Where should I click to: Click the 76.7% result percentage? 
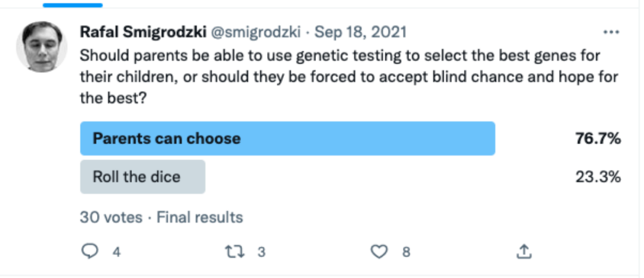click(x=597, y=139)
